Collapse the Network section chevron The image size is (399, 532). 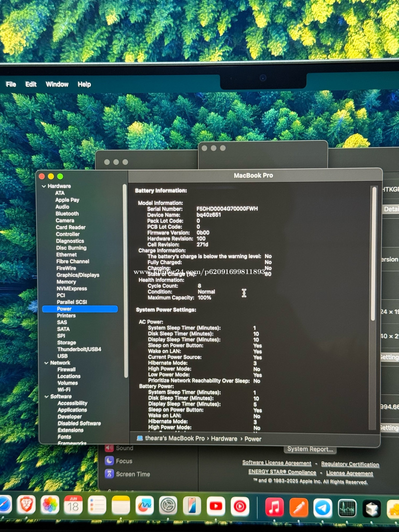pyautogui.click(x=46, y=363)
